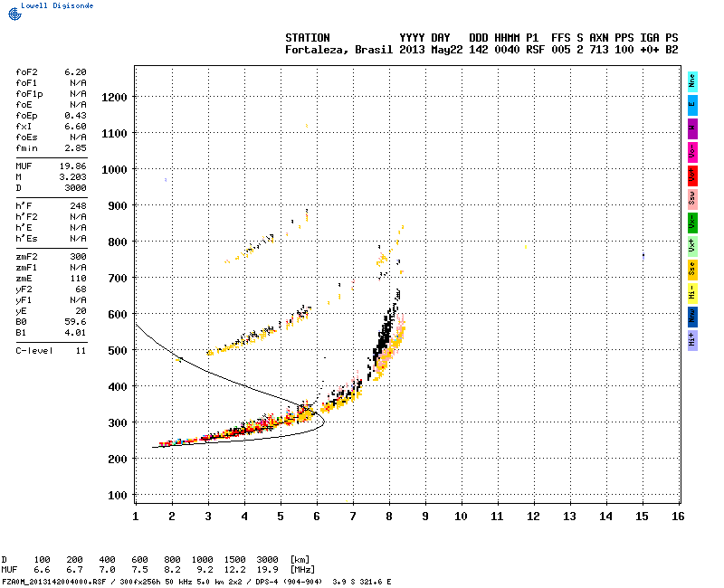The height and width of the screenshot is (588, 724).
Task: Click the day-of-year value "142"
Action: [x=479, y=50]
